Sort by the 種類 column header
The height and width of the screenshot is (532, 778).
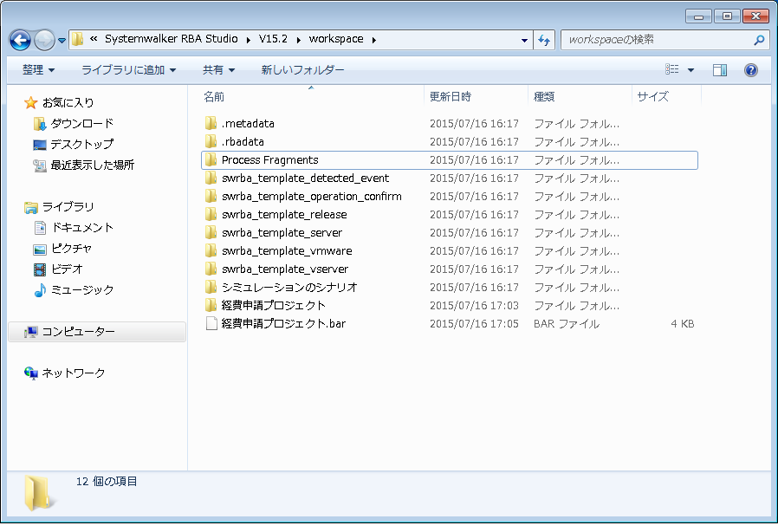pos(580,97)
